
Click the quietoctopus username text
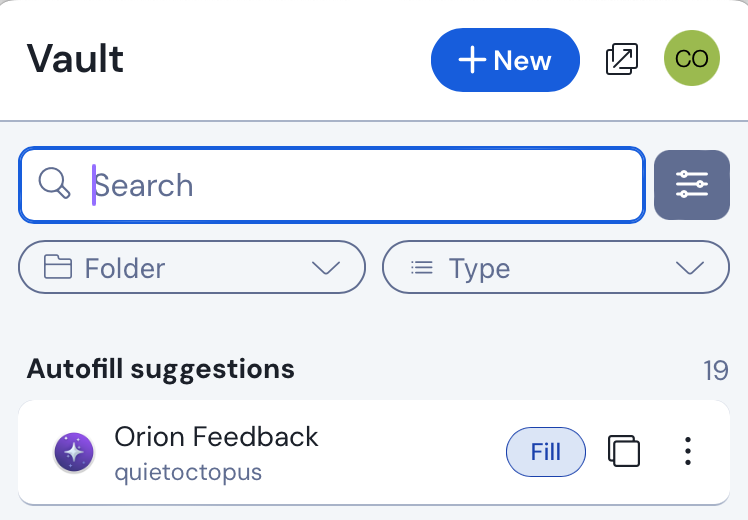(x=188, y=472)
